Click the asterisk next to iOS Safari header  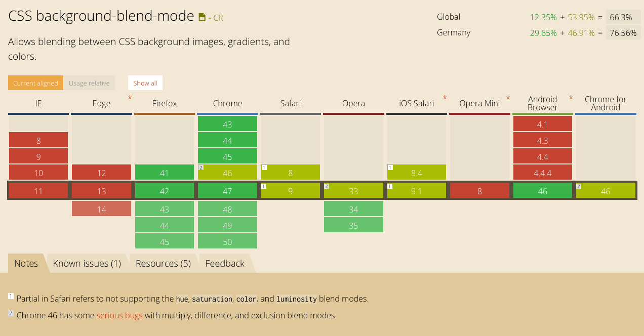445,98
